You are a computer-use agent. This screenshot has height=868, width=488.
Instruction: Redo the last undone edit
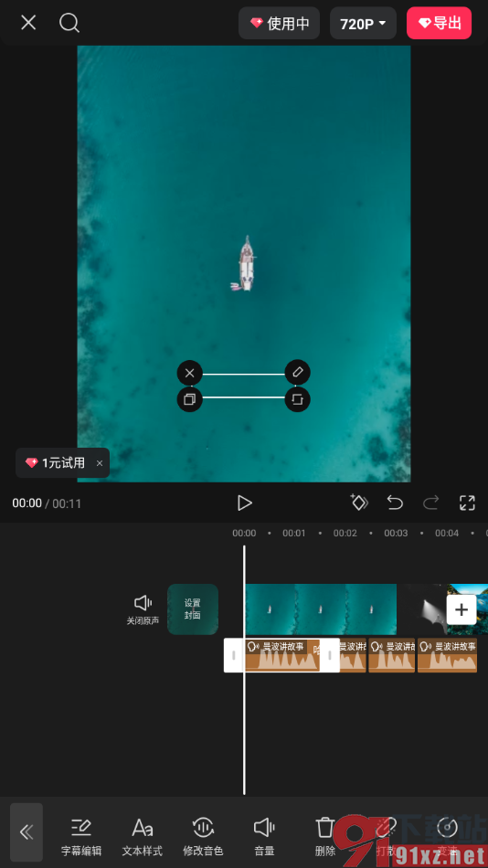[430, 503]
